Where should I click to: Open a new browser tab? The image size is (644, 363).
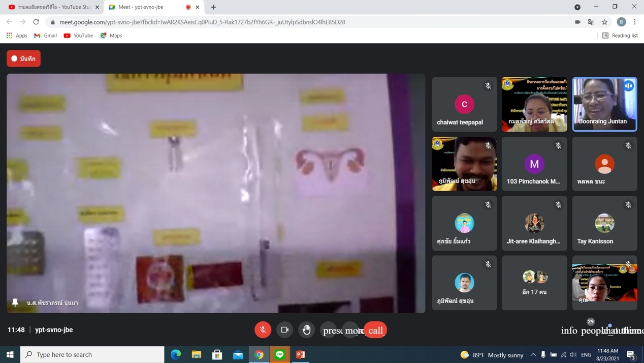click(x=213, y=7)
